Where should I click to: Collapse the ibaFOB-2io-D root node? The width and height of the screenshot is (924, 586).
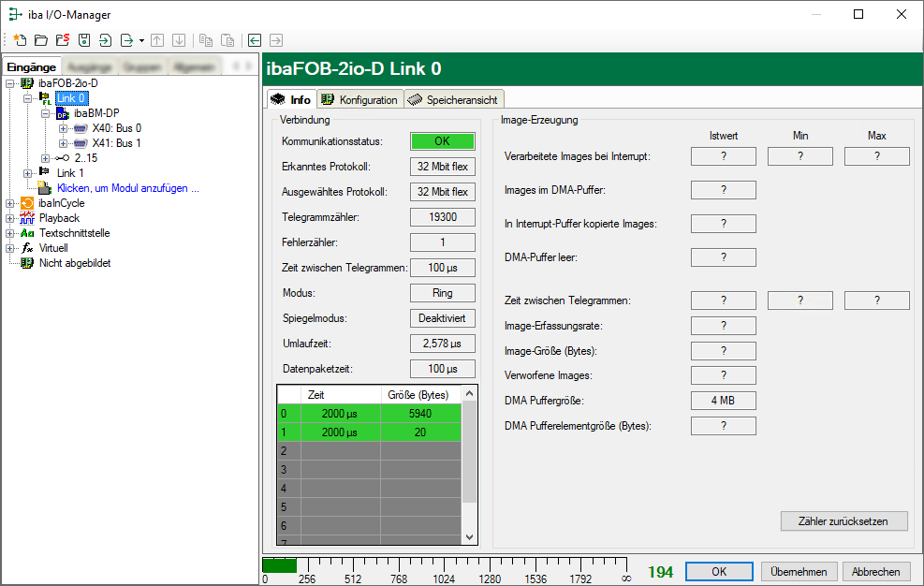tap(10, 83)
